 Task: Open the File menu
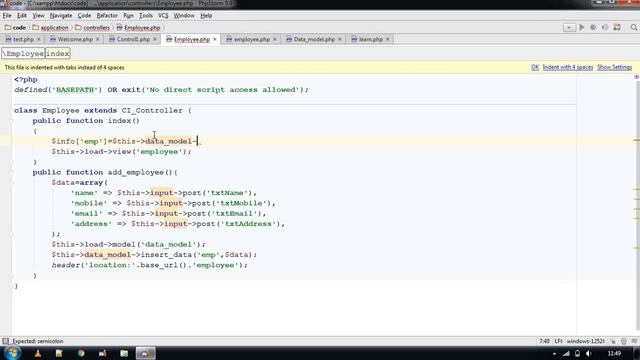(x=7, y=16)
